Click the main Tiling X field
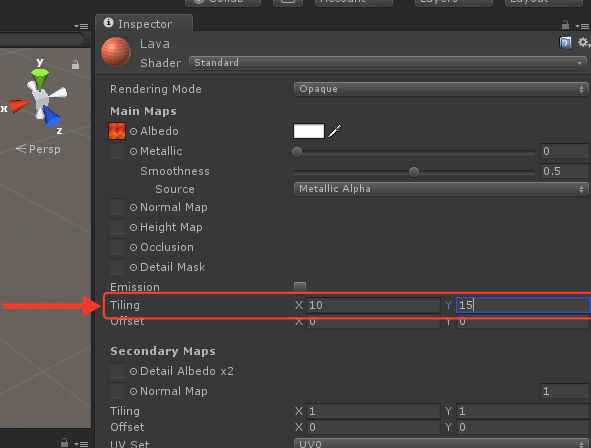Screen dimensions: 591x448 pos(373,305)
